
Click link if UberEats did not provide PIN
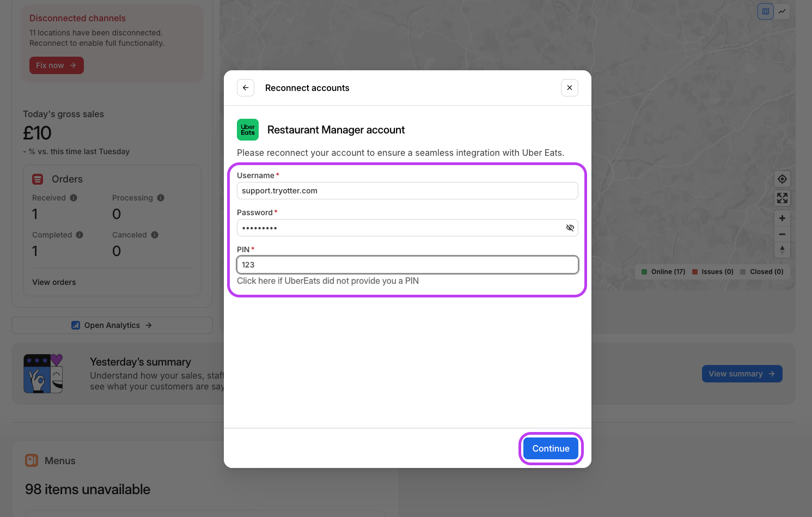point(327,281)
